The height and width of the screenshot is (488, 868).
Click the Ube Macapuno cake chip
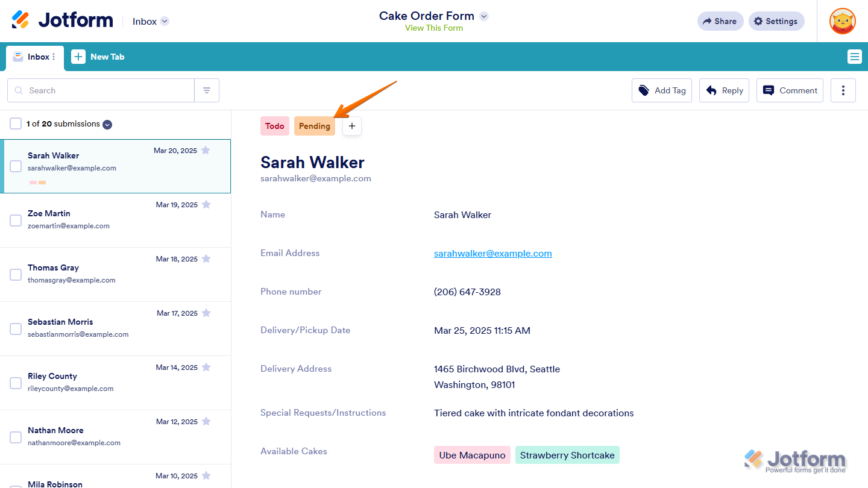pos(472,455)
